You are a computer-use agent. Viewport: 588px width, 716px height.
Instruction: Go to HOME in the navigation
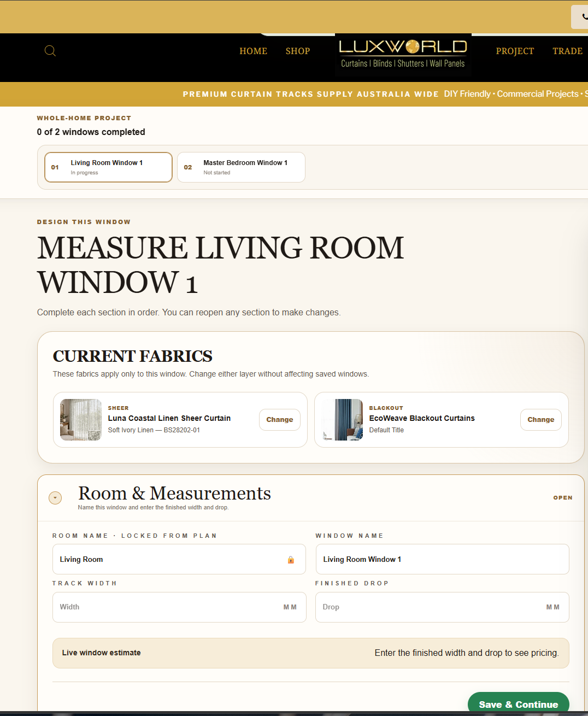[x=254, y=51]
